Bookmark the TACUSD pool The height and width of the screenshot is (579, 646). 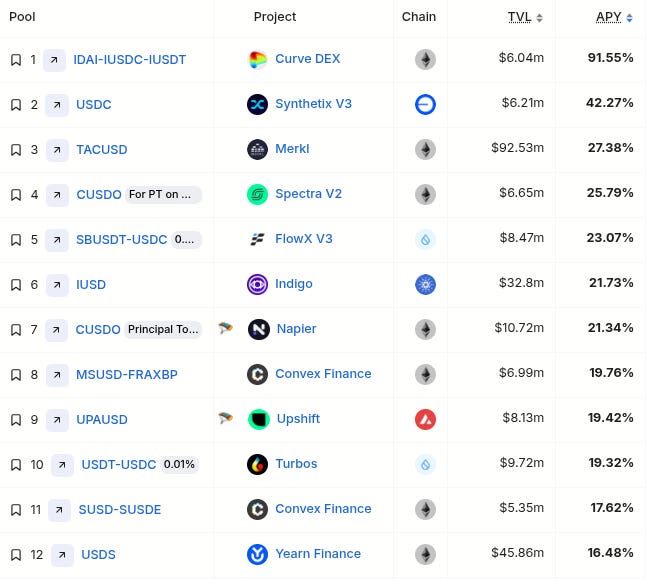coord(16,150)
